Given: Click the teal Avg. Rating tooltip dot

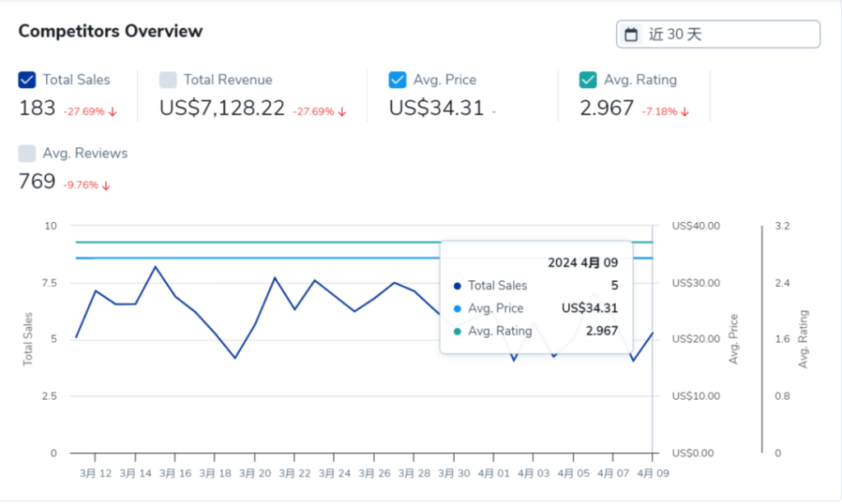Looking at the screenshot, I should tap(457, 331).
